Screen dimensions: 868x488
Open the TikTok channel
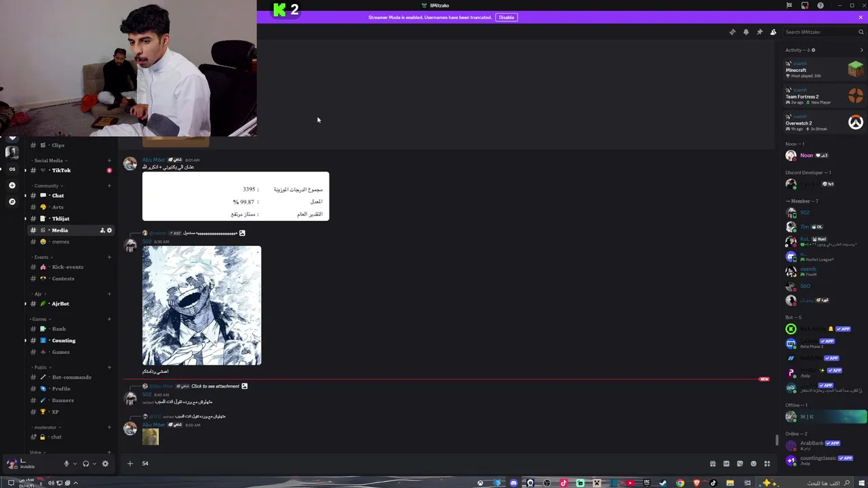71,170
